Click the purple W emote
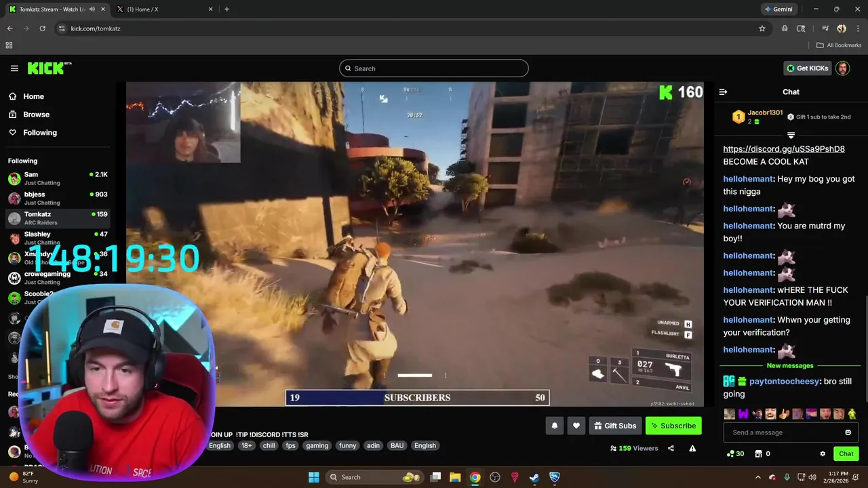868x488 pixels. (x=743, y=414)
